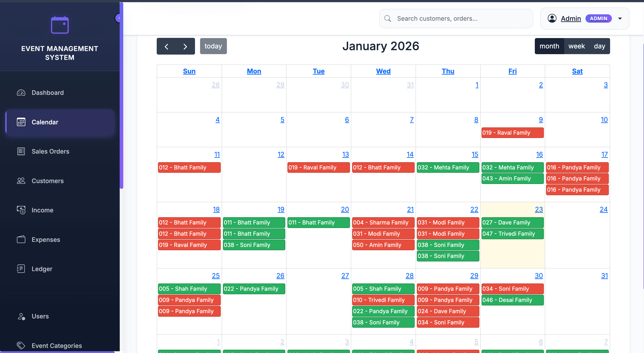Go to next month with right chevron

pyautogui.click(x=185, y=46)
